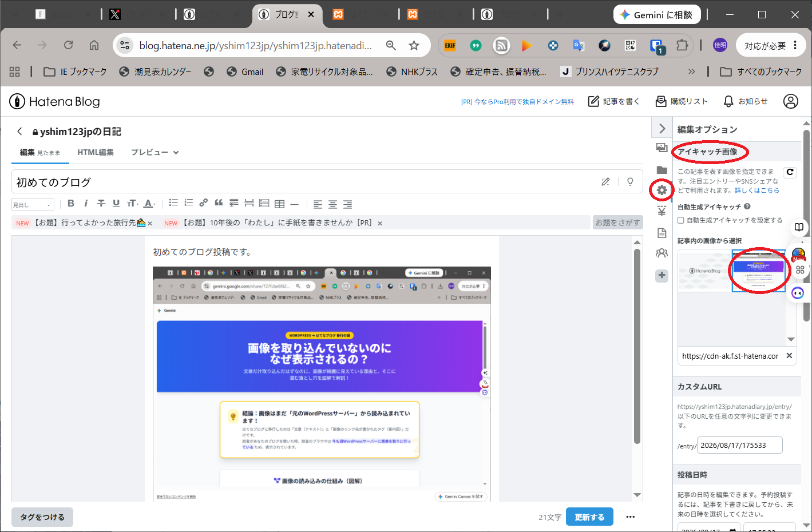Refresh the eye-catch image list

click(x=790, y=172)
